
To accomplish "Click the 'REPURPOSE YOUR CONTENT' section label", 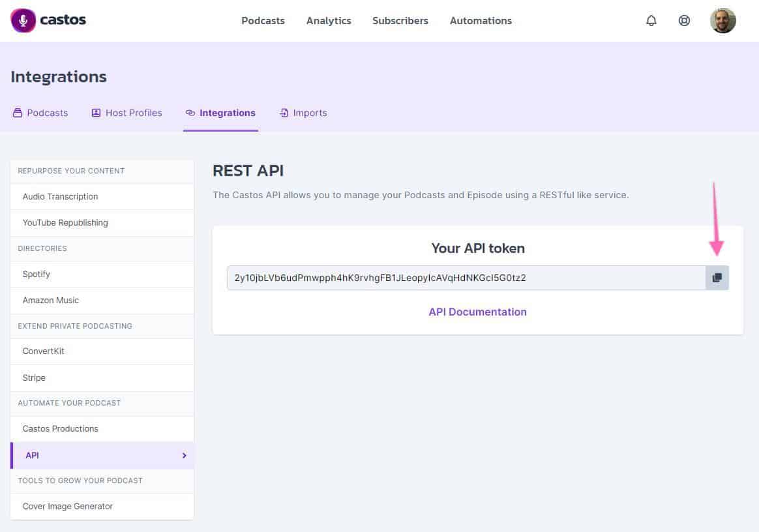I will tap(71, 171).
